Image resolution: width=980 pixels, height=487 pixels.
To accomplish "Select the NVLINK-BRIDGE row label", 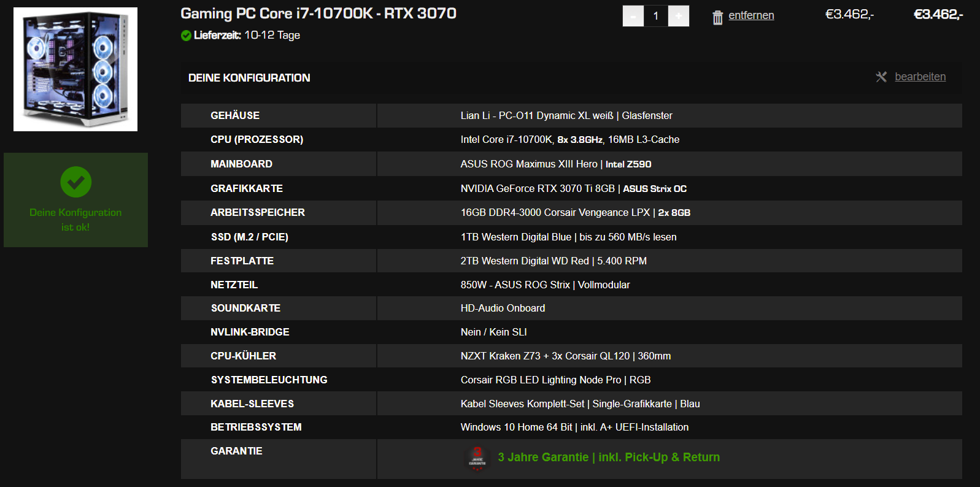I will coord(250,332).
